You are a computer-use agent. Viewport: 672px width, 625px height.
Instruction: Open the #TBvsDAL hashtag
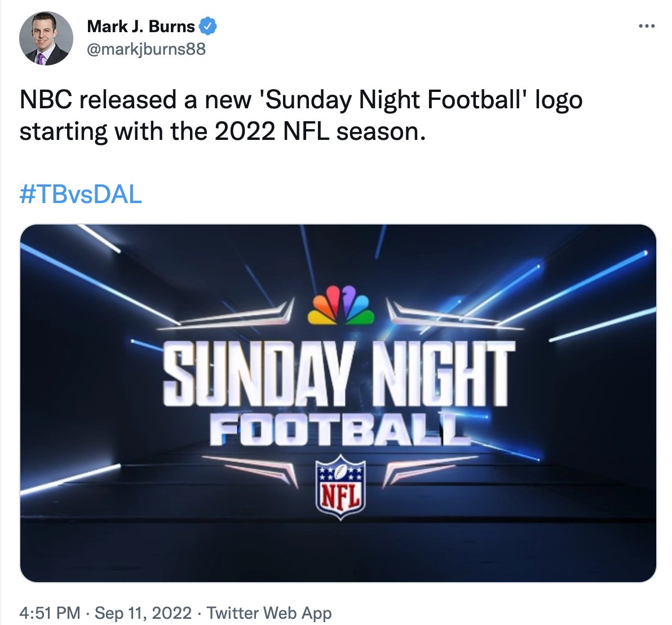coord(81,194)
